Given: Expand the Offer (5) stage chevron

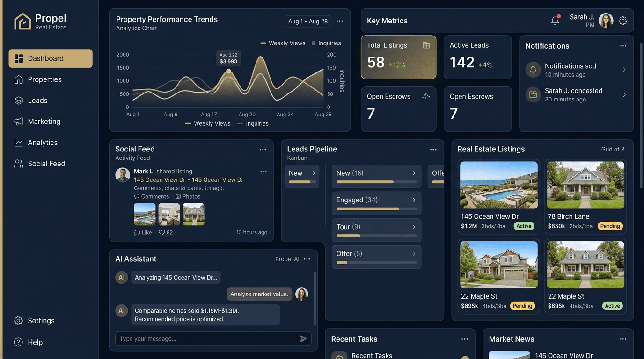Looking at the screenshot, I should tap(414, 254).
